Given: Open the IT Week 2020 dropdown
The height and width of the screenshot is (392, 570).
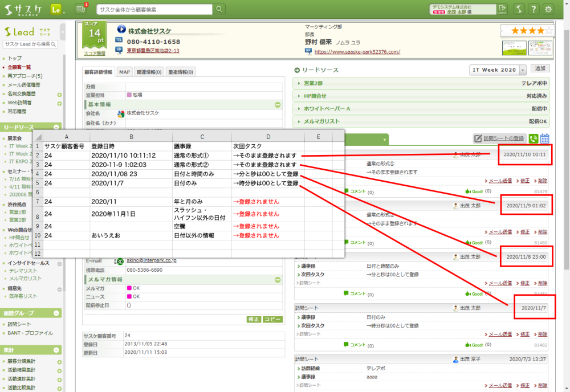Looking at the screenshot, I should [523, 70].
